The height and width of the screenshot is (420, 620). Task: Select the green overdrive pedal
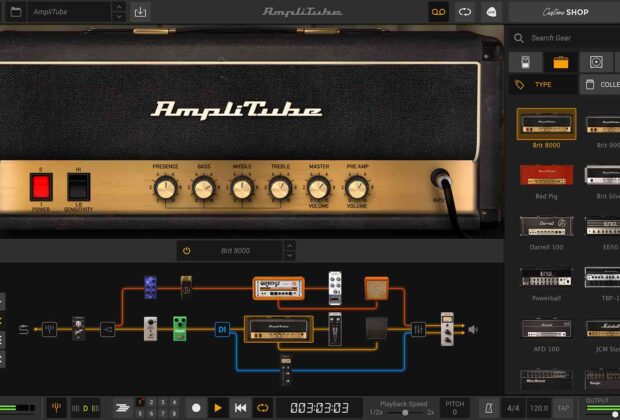[180, 328]
